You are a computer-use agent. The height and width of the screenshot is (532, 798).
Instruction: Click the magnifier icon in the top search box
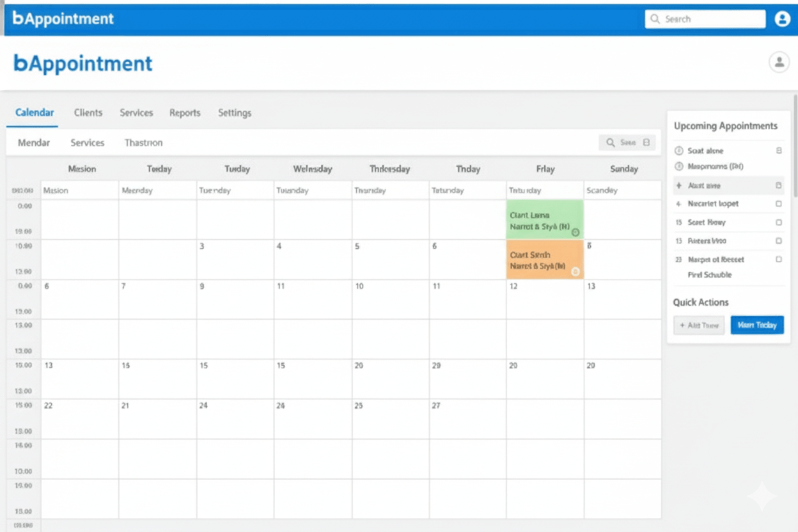pos(655,19)
